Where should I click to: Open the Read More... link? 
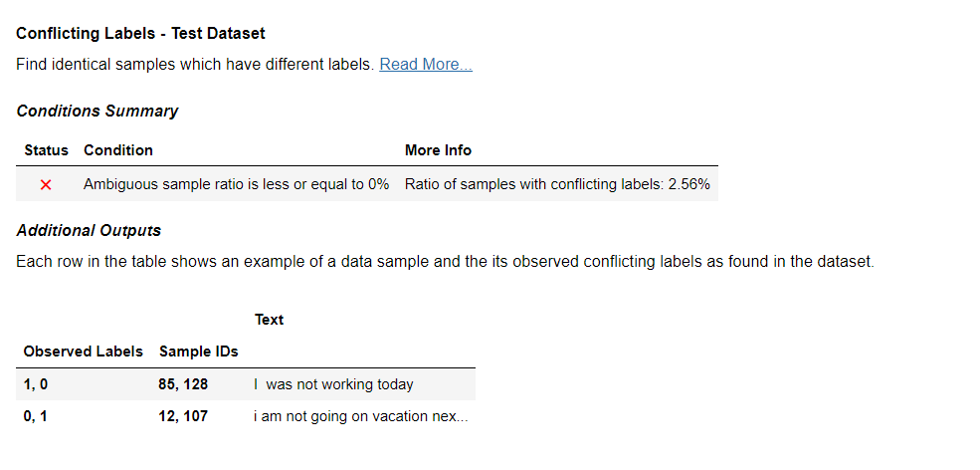426,64
